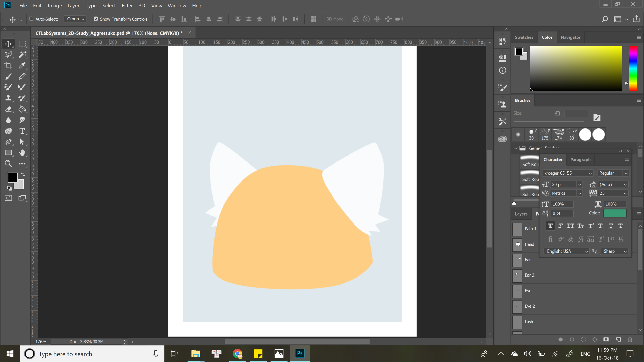Select the Rectangular Marquee tool
The image size is (644, 362).
(22, 44)
